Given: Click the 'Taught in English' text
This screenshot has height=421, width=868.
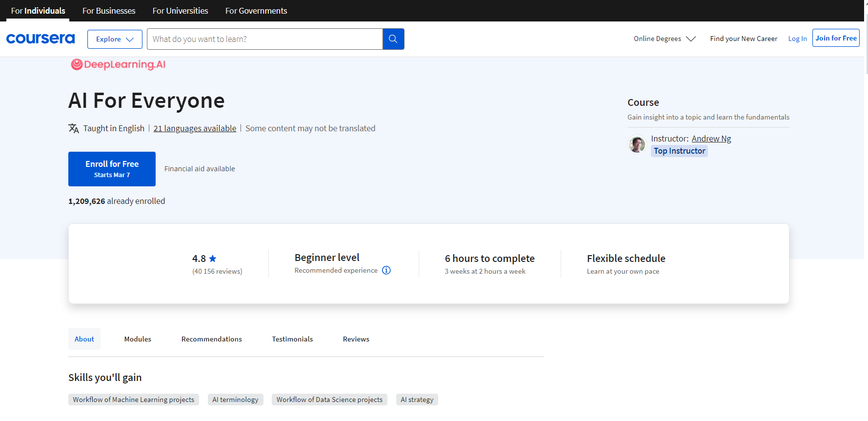Looking at the screenshot, I should [x=114, y=128].
